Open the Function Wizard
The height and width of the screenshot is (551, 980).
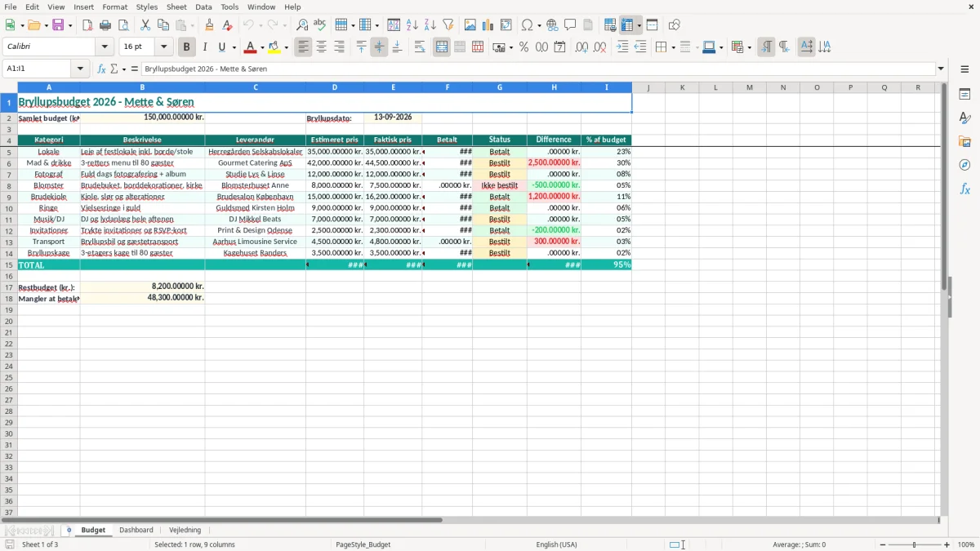[102, 69]
